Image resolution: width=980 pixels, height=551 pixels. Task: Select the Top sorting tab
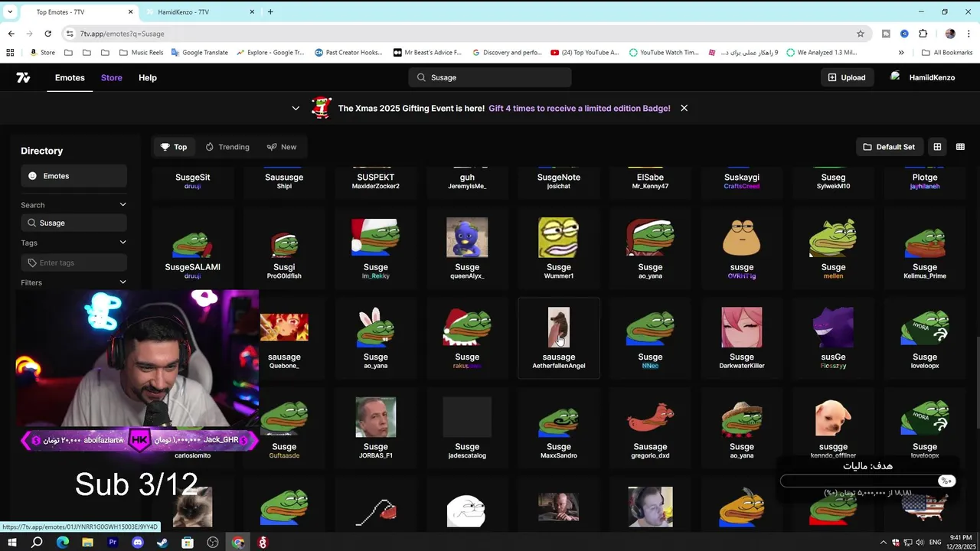(x=174, y=147)
